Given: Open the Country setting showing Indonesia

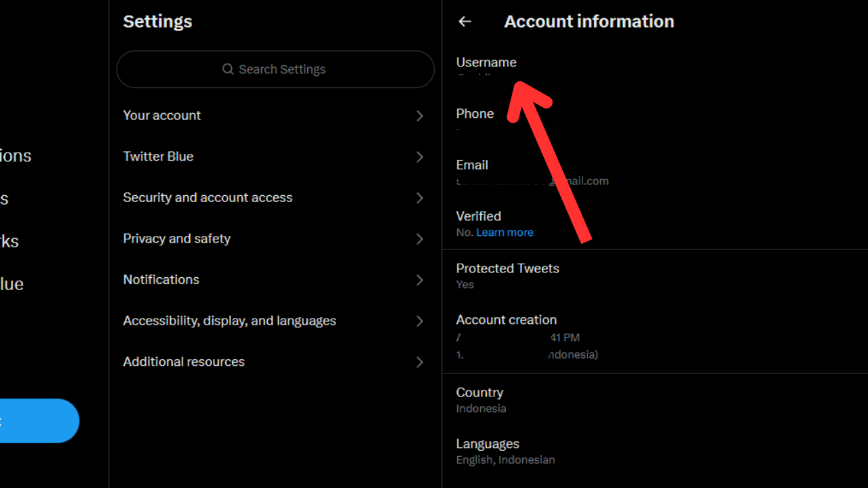Looking at the screenshot, I should click(x=655, y=400).
